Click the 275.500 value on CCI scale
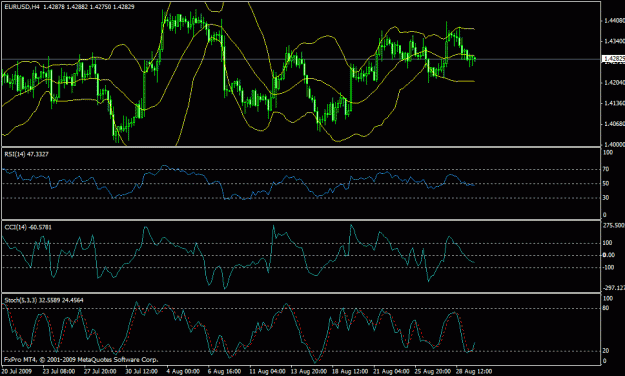 point(614,226)
